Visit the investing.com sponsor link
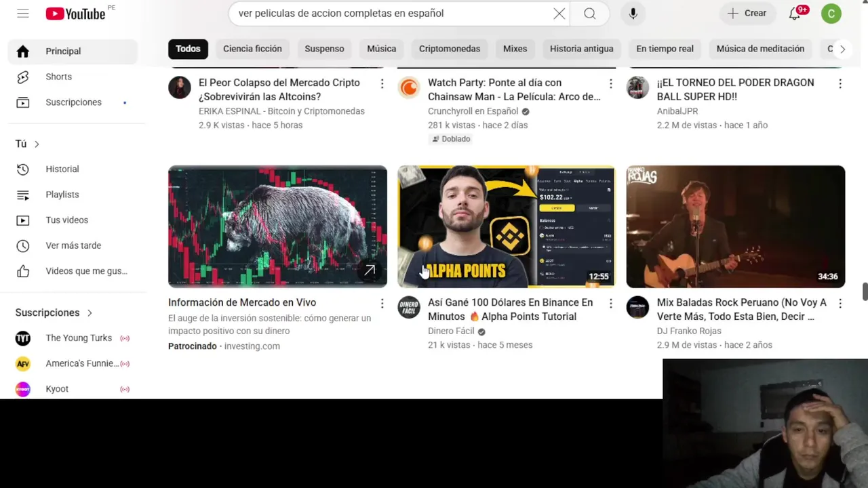The width and height of the screenshot is (868, 488). click(x=252, y=346)
